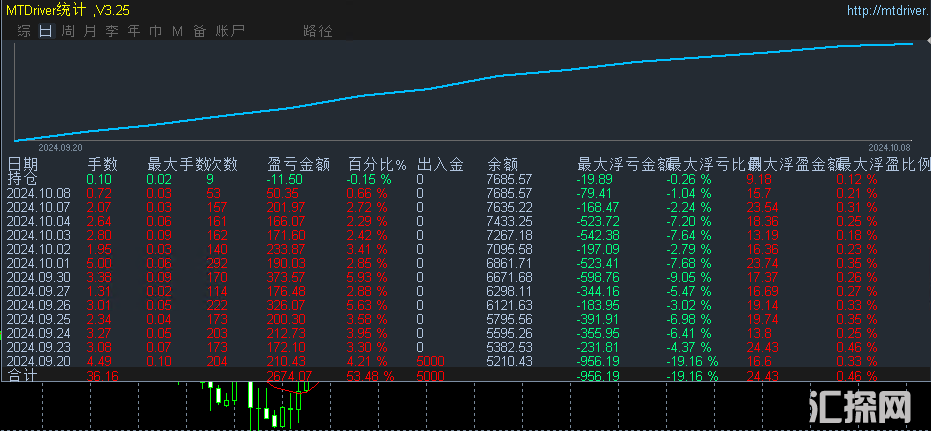Click the 盈亏金额 column header
Image resolution: width=931 pixels, height=431 pixels.
click(x=297, y=163)
